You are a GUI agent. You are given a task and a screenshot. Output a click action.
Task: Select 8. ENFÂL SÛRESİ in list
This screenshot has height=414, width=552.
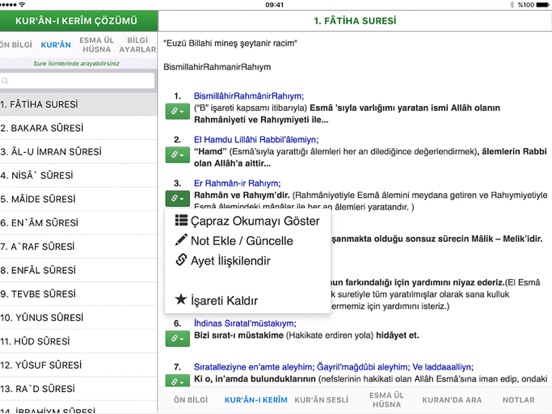[79, 270]
